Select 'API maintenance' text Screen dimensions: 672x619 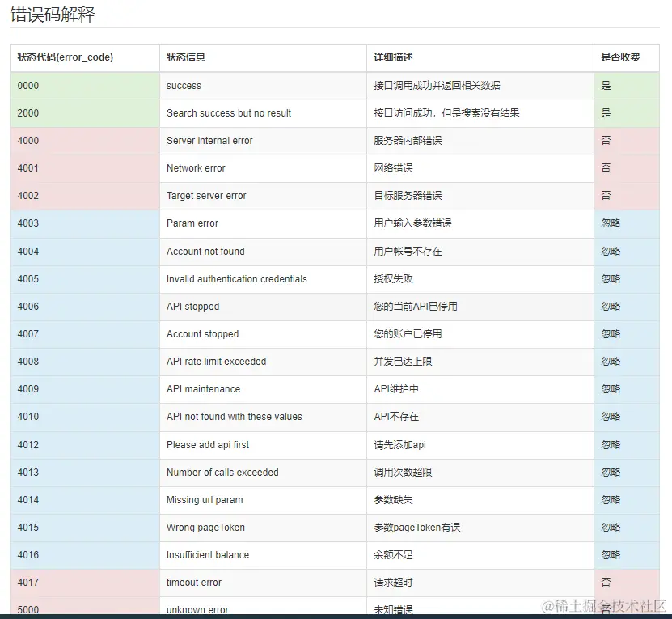(x=203, y=389)
